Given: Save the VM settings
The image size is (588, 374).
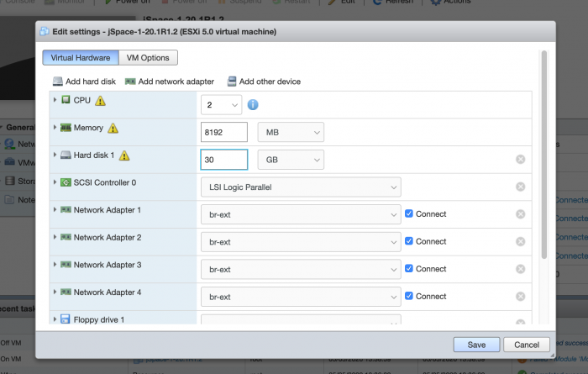Looking at the screenshot, I should (x=476, y=345).
